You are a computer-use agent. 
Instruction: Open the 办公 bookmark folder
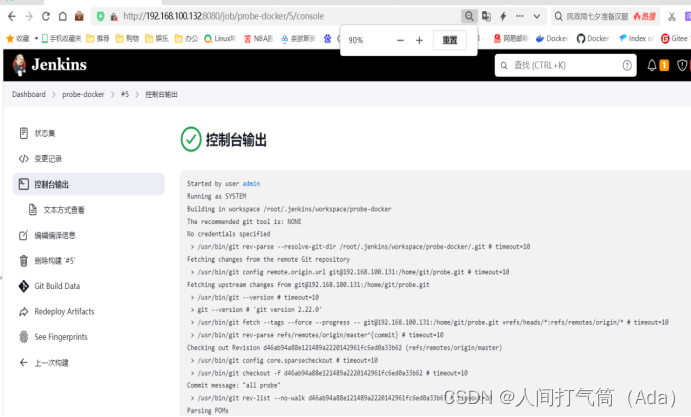[x=186, y=39]
